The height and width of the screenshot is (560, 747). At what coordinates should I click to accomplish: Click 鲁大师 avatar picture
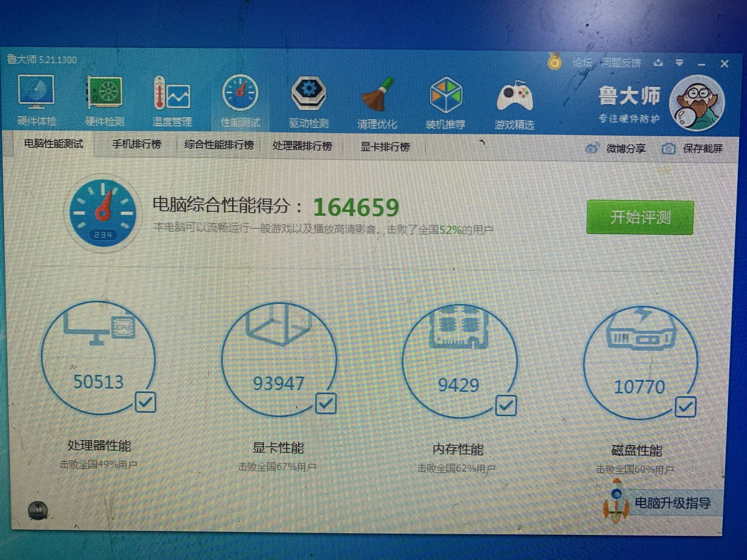[697, 103]
